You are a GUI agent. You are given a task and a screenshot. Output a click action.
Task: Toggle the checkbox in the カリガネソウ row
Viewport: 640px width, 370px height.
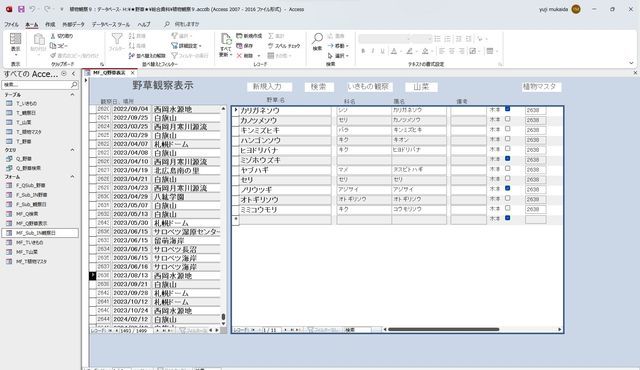click(507, 109)
